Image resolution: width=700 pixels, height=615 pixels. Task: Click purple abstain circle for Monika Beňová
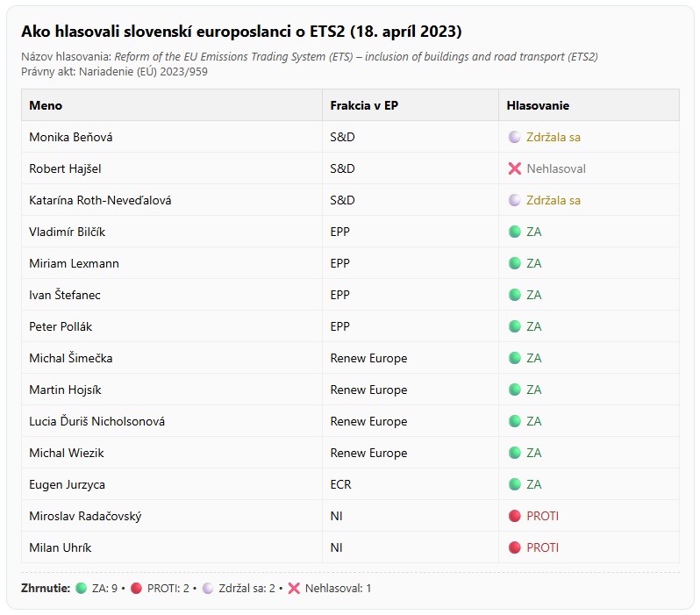point(515,137)
